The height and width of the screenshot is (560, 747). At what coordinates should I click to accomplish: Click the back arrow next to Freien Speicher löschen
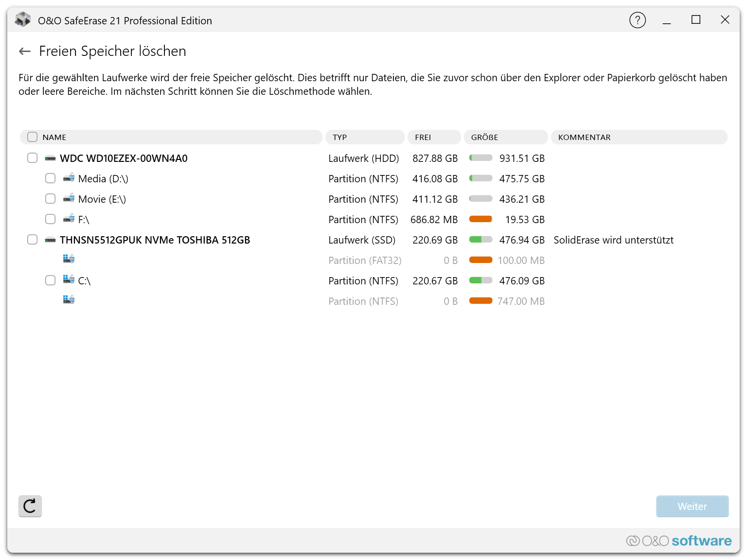25,52
